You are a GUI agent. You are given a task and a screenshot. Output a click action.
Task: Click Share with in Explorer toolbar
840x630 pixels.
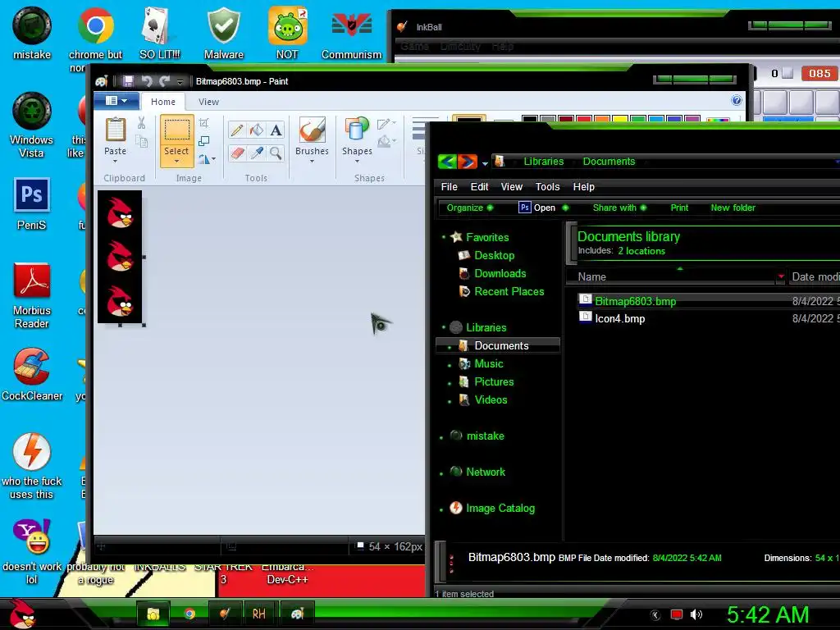point(619,208)
